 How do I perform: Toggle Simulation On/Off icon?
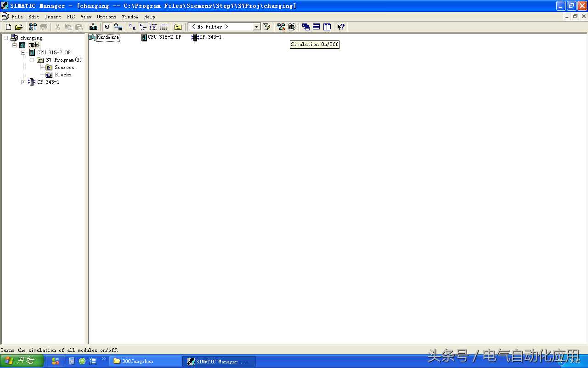(292, 27)
